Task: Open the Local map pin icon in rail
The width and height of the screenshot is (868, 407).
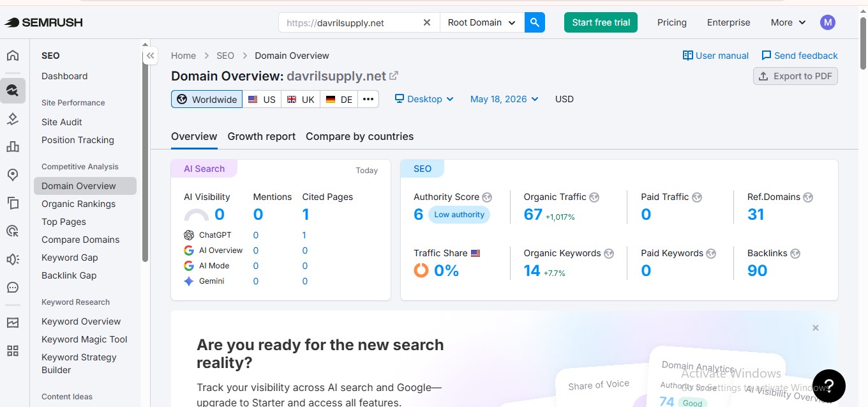Action: coord(13,175)
